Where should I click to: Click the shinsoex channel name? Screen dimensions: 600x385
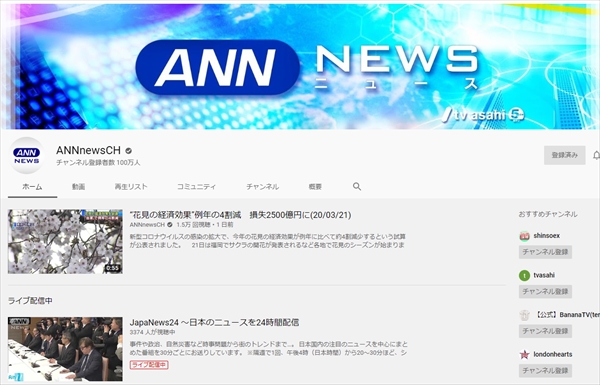click(546, 236)
